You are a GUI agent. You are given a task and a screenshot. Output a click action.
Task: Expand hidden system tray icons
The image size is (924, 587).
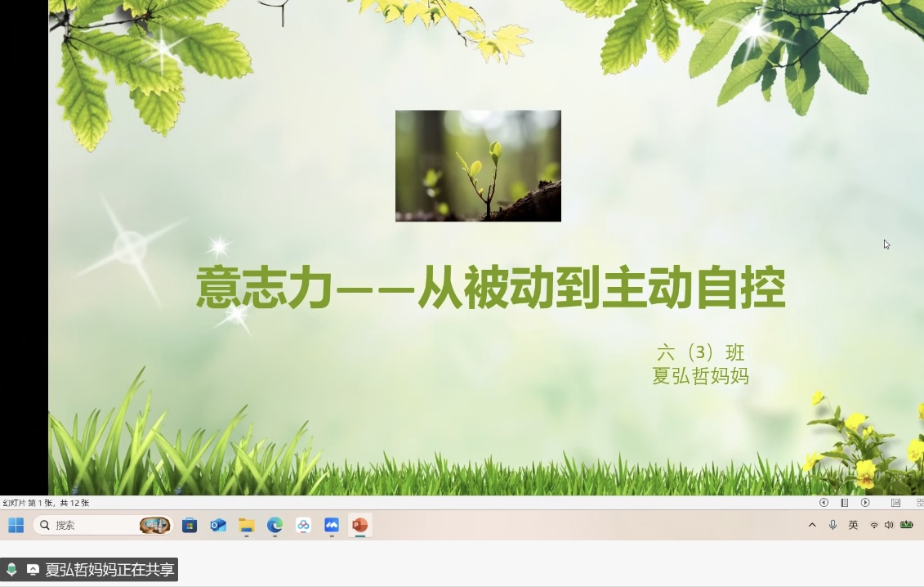tap(812, 525)
